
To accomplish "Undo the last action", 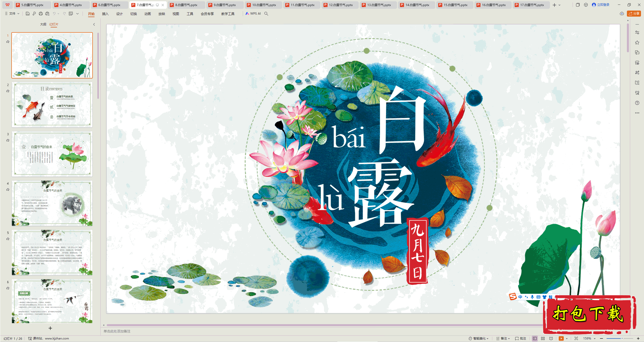I will pyautogui.click(x=54, y=14).
